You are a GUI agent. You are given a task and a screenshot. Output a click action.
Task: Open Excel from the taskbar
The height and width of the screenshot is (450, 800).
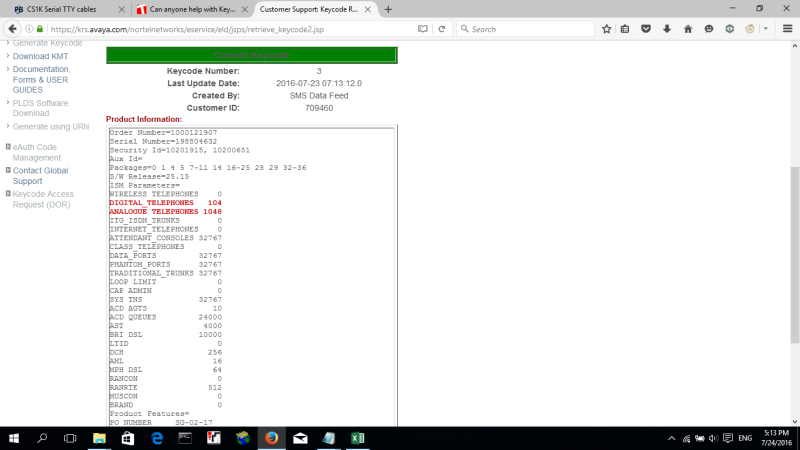click(x=358, y=438)
